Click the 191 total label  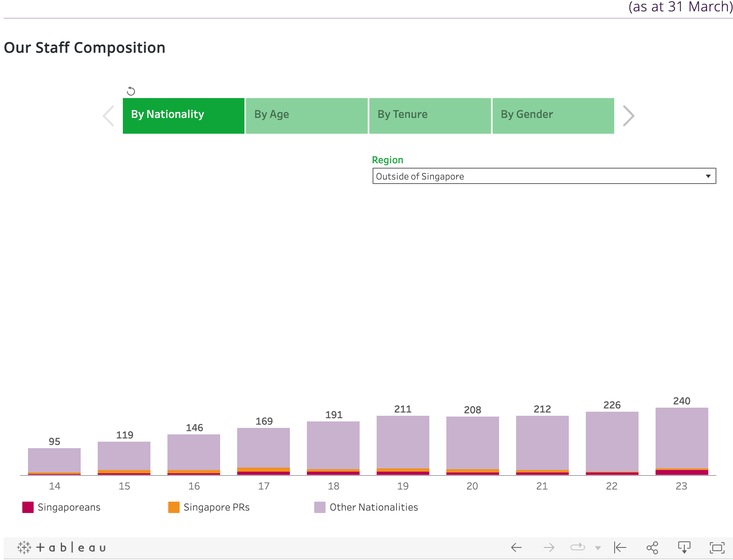coord(334,415)
